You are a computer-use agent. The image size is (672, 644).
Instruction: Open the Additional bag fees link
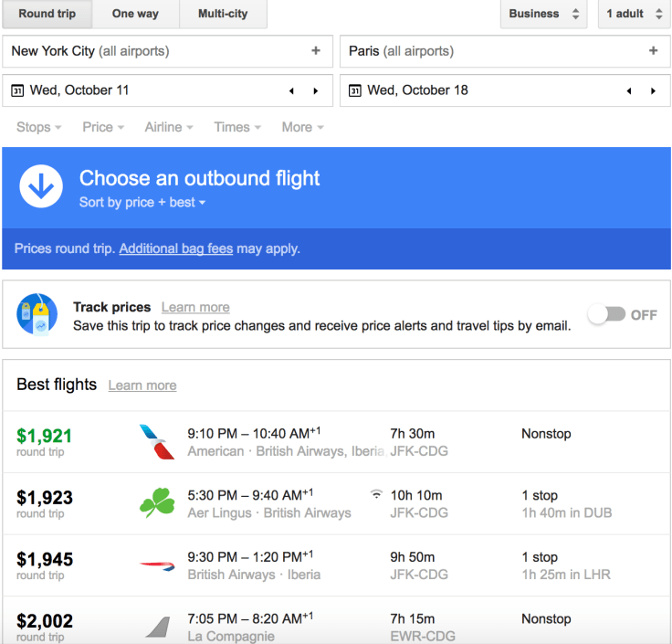[175, 248]
